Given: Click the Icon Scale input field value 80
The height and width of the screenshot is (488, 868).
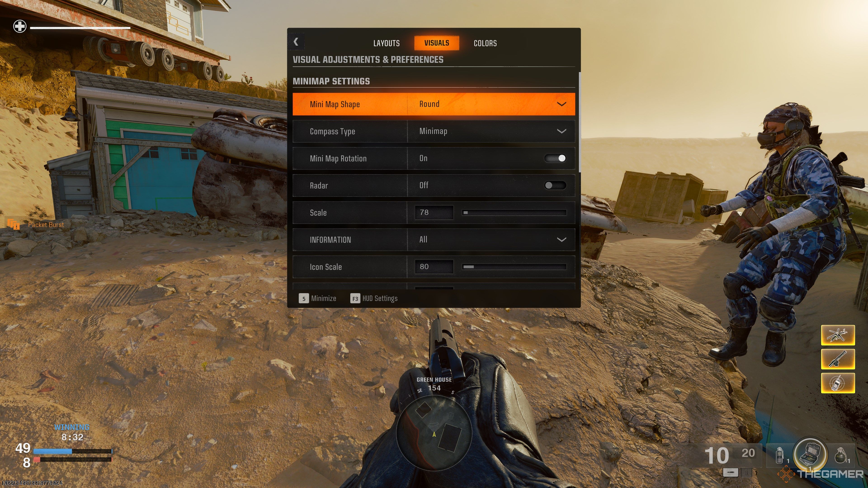Looking at the screenshot, I should (433, 266).
